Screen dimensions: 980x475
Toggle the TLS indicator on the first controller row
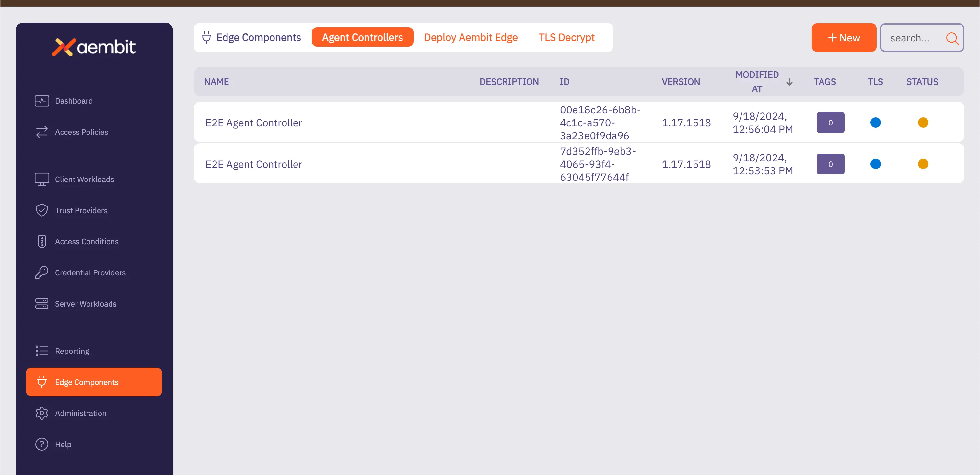click(x=875, y=122)
